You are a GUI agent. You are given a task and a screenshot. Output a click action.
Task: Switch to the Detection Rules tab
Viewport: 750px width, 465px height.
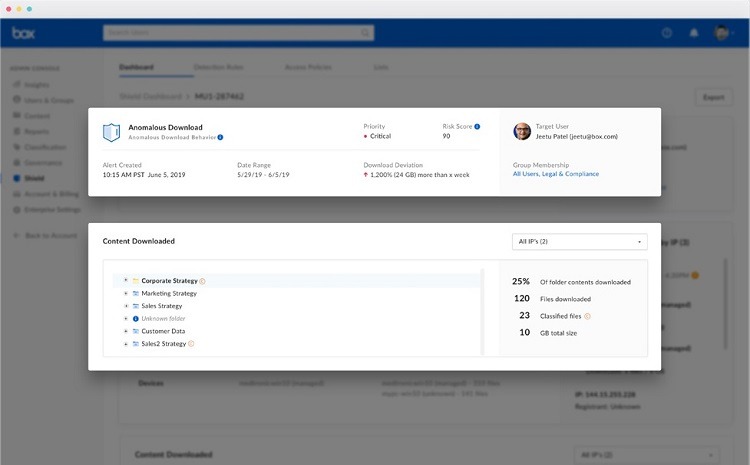[219, 67]
